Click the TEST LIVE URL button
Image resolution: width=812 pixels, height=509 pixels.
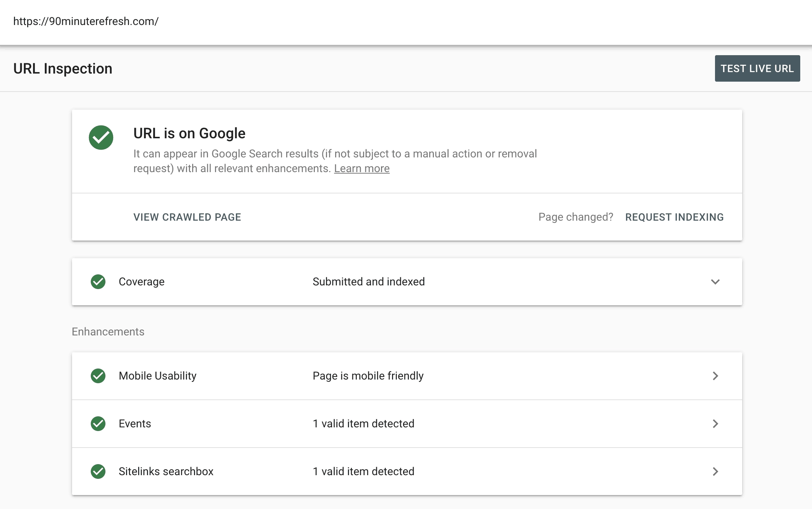click(757, 68)
